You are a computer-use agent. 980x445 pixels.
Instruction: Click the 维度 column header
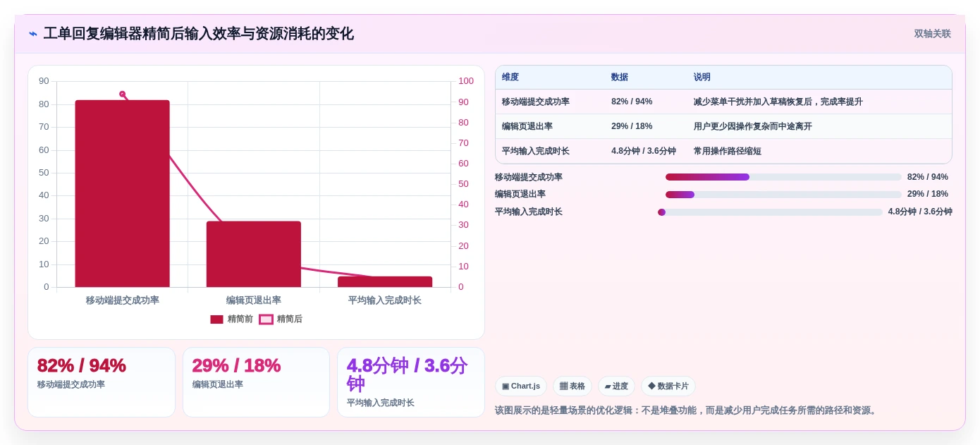[510, 78]
